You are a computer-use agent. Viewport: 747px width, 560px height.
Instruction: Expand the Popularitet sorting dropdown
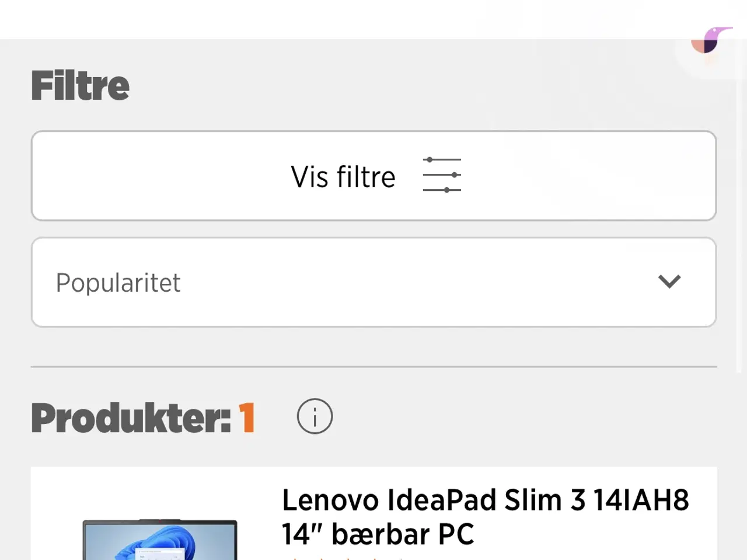373,282
